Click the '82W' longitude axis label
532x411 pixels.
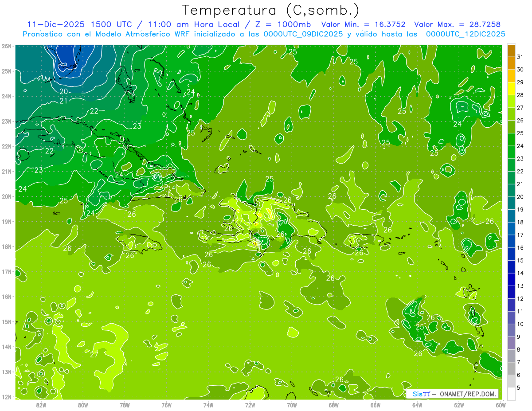41,405
